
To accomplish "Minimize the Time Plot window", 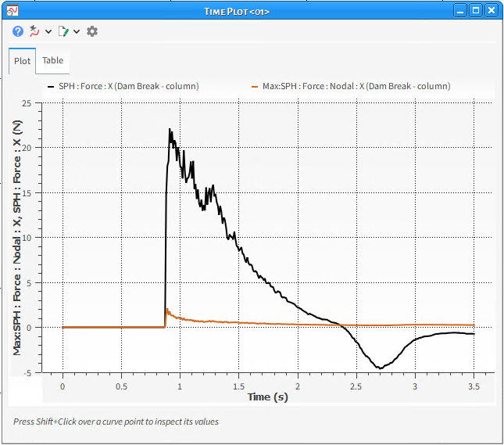I will 460,11.
